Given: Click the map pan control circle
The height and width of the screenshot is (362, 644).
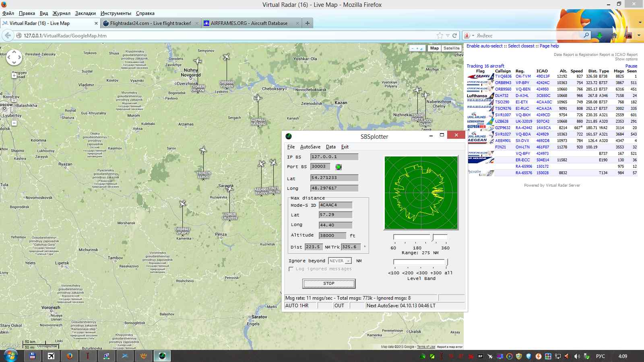Looking at the screenshot, I should click(x=14, y=57).
